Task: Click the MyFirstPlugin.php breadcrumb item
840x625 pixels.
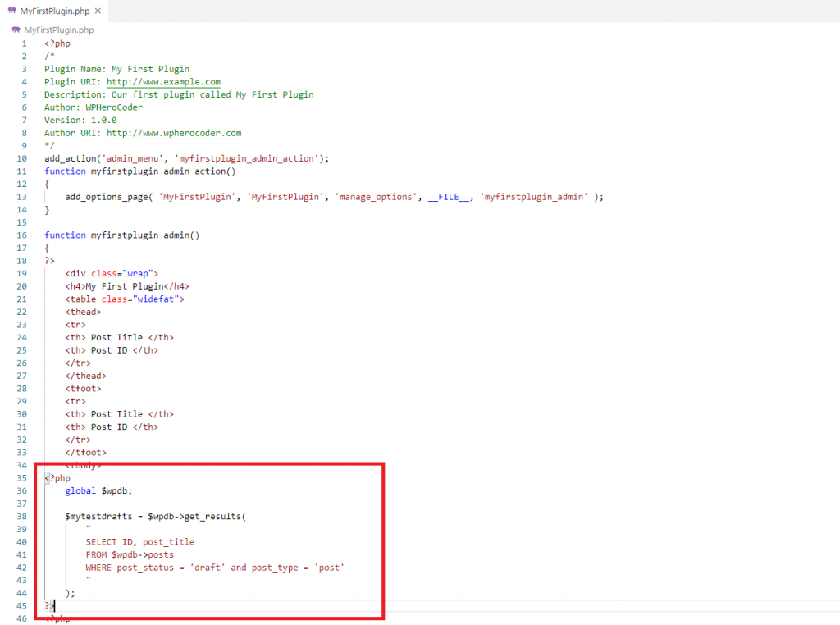Action: (58, 30)
